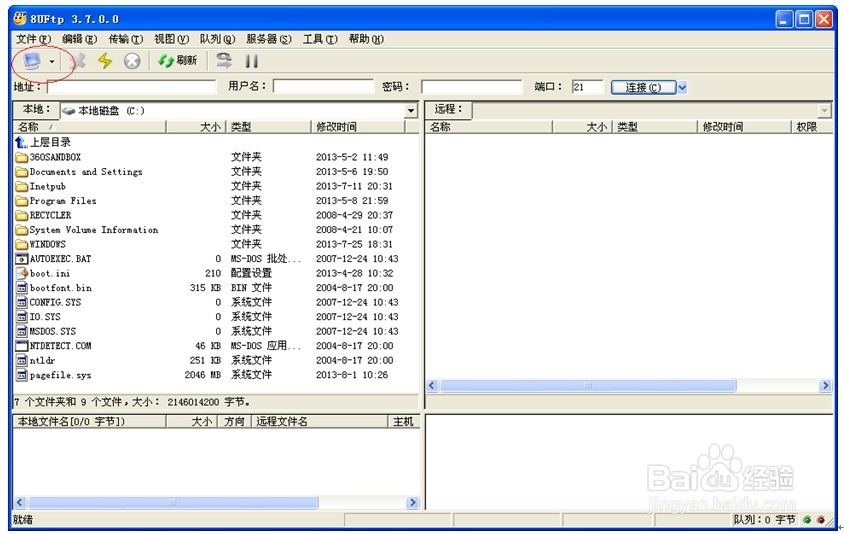Open the remote path dropdown arrow
The image size is (844, 534).
pos(824,111)
